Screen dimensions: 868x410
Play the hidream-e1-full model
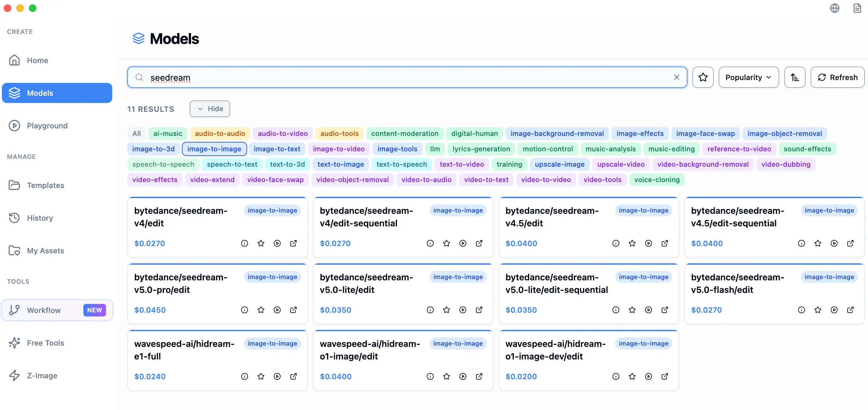[x=277, y=376]
